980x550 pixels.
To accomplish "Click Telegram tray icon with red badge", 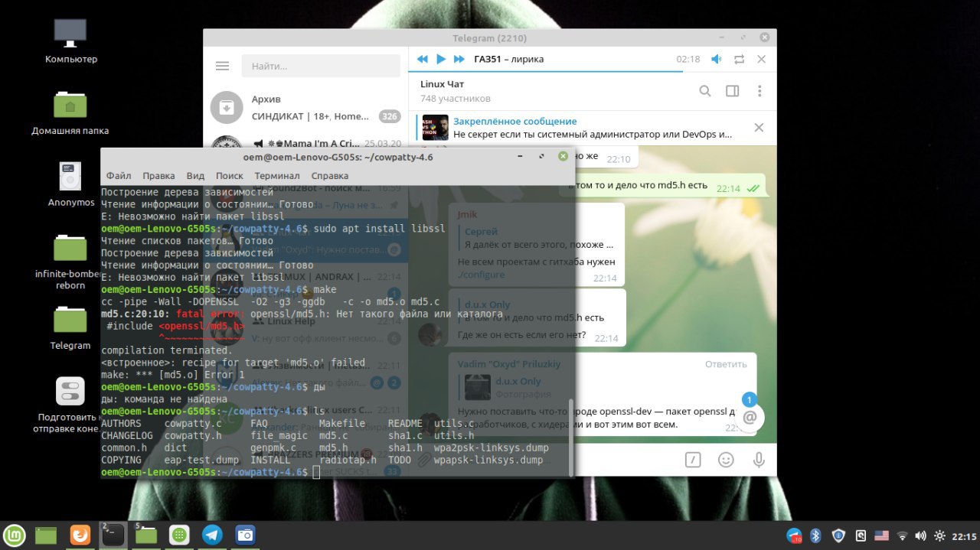I will pyautogui.click(x=794, y=536).
